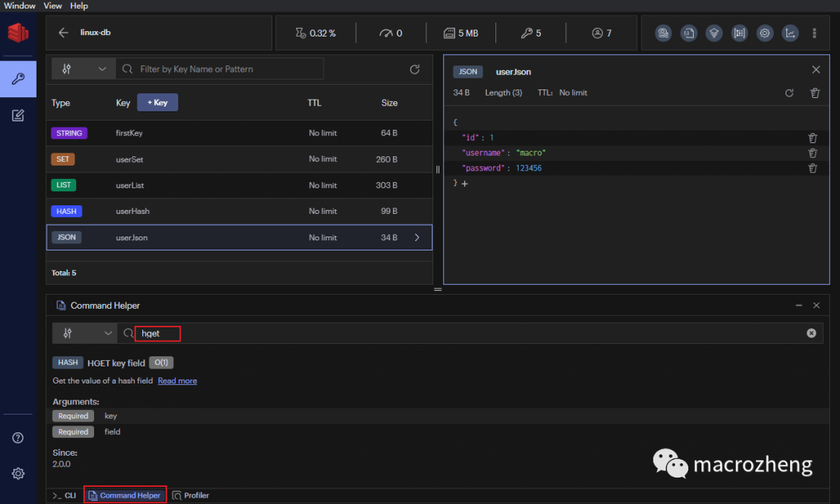Open the three-dot more menu at top right
Image resolution: width=840 pixels, height=504 pixels.
(x=814, y=33)
